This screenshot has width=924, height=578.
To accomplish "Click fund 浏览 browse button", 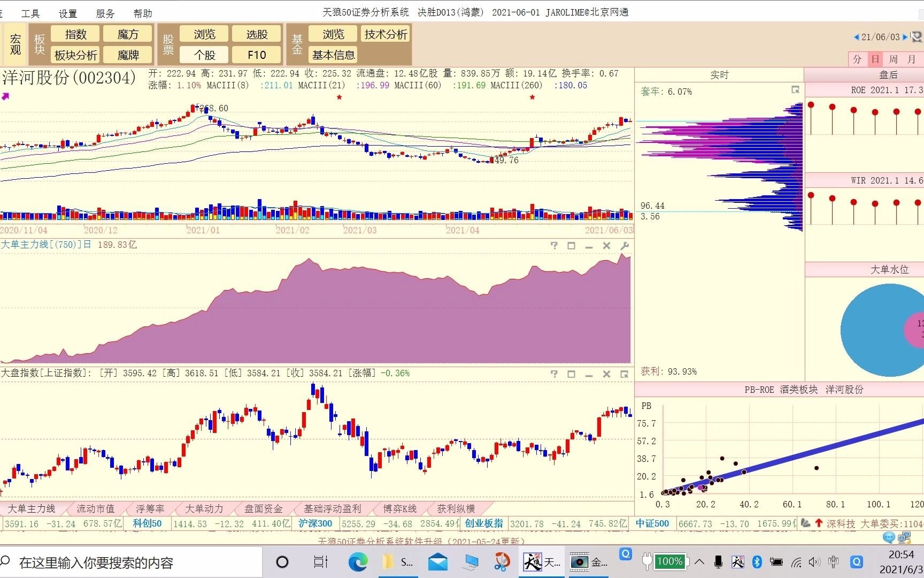I will [x=333, y=34].
